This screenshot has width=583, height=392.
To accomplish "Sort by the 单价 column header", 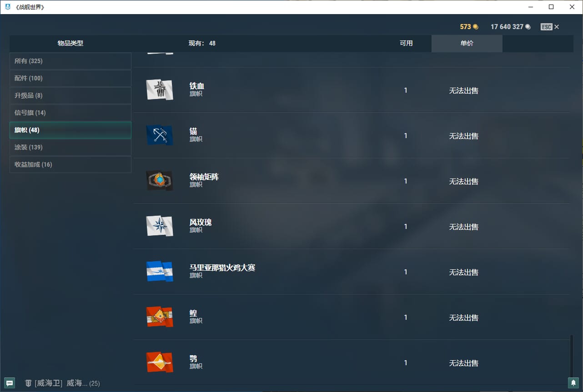I will (x=467, y=44).
